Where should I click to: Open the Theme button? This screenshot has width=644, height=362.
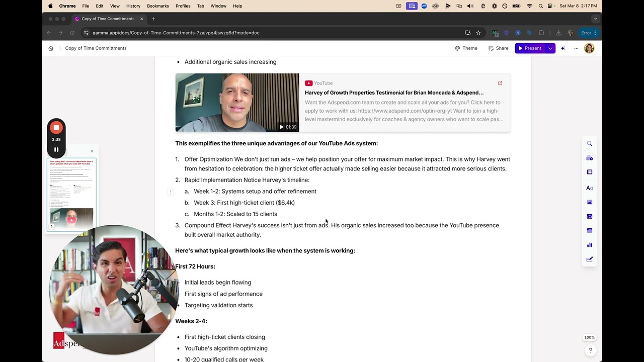point(466,48)
